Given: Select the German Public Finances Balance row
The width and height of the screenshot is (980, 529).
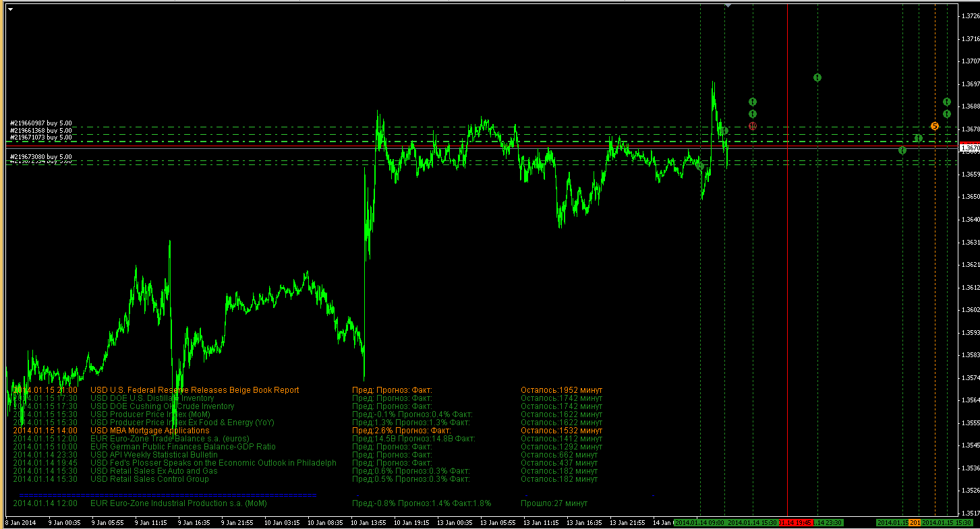Looking at the screenshot, I should point(183,447).
